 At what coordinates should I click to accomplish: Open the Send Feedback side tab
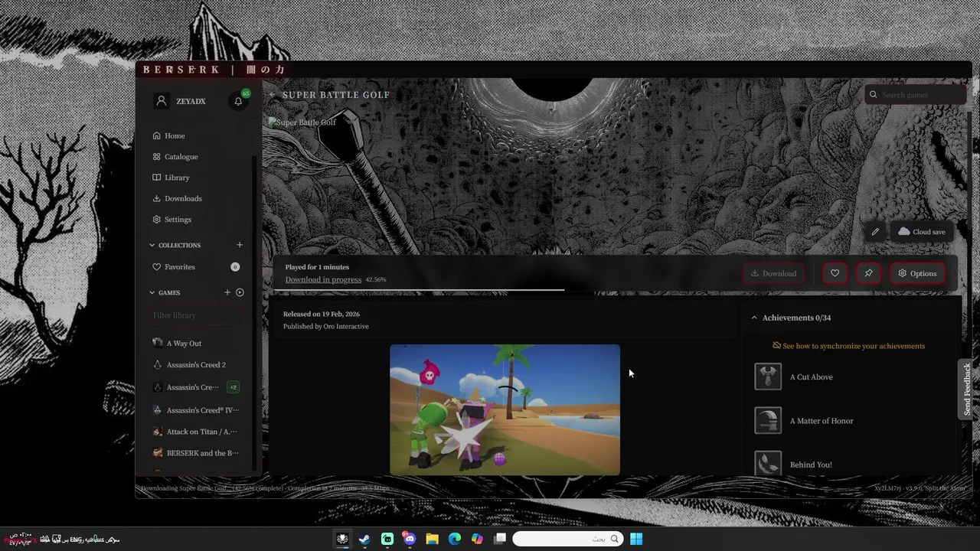[x=967, y=390]
